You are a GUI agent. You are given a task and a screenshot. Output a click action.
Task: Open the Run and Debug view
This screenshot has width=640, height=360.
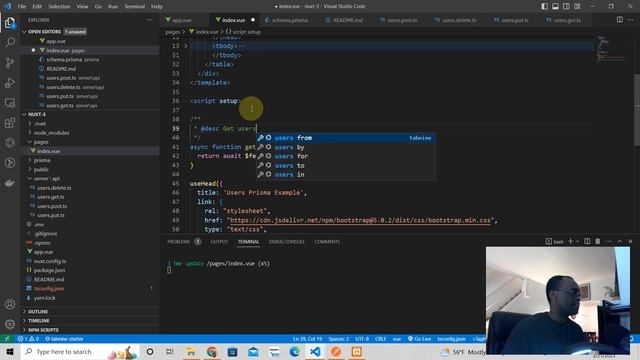(10, 82)
